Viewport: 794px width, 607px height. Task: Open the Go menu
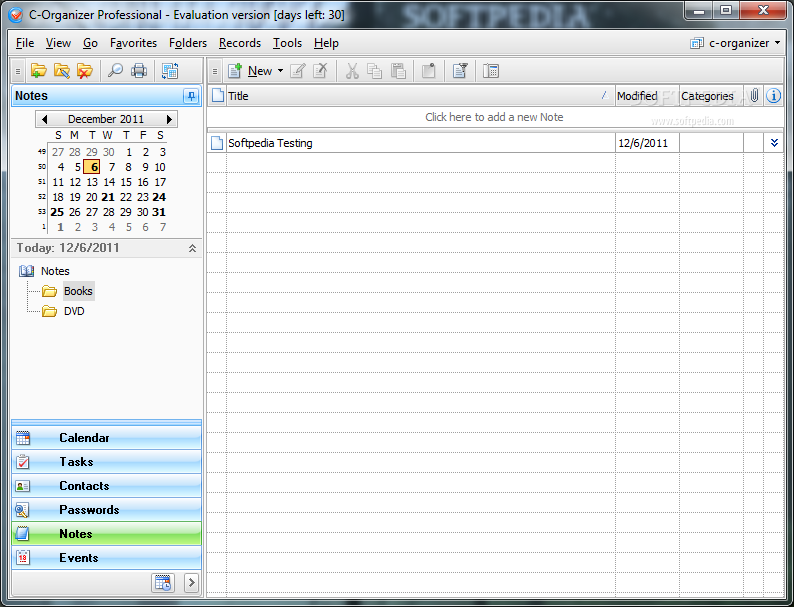click(x=90, y=43)
